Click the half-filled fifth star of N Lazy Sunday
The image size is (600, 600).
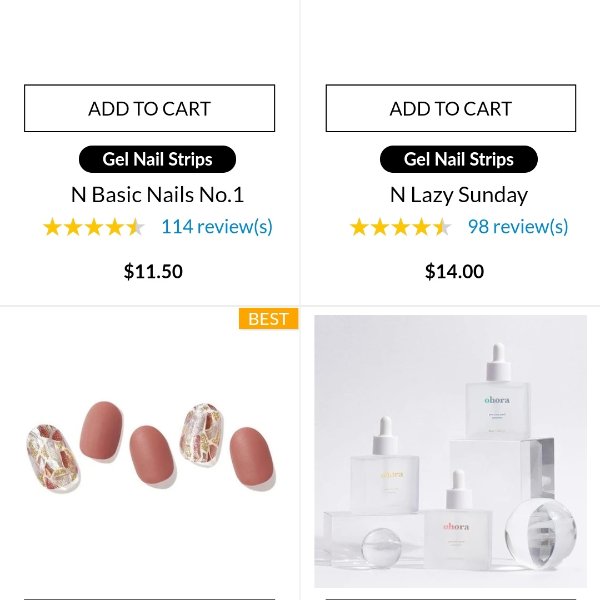[443, 227]
